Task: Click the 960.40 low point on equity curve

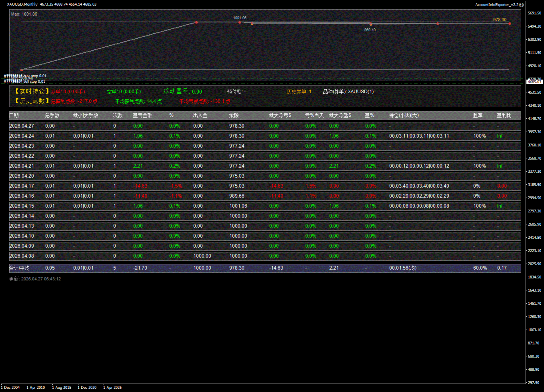Action: (x=370, y=24)
